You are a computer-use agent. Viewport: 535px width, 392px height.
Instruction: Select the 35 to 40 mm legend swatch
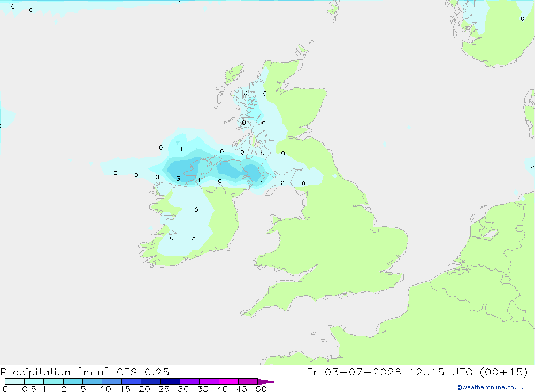(x=209, y=381)
